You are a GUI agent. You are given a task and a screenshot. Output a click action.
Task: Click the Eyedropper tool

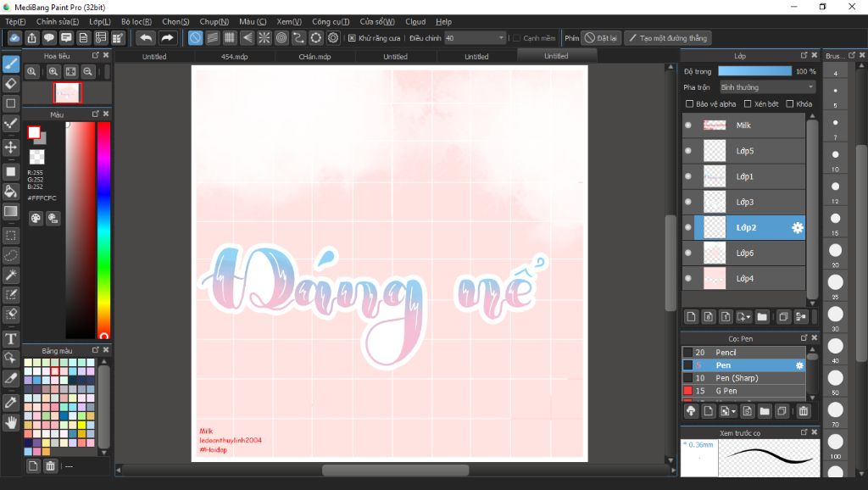point(11,401)
